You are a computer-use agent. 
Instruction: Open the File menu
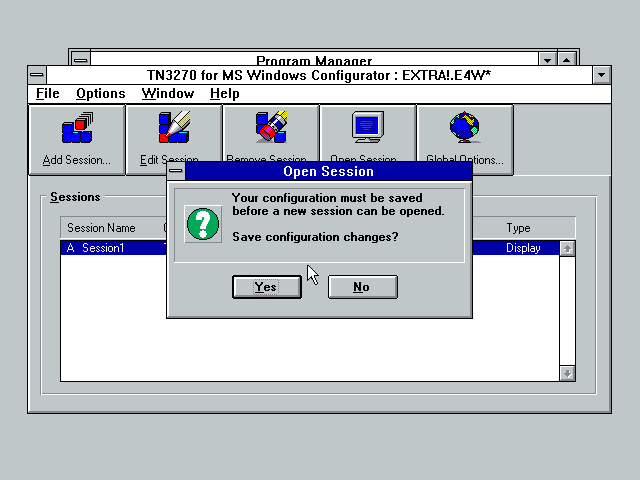pos(48,93)
